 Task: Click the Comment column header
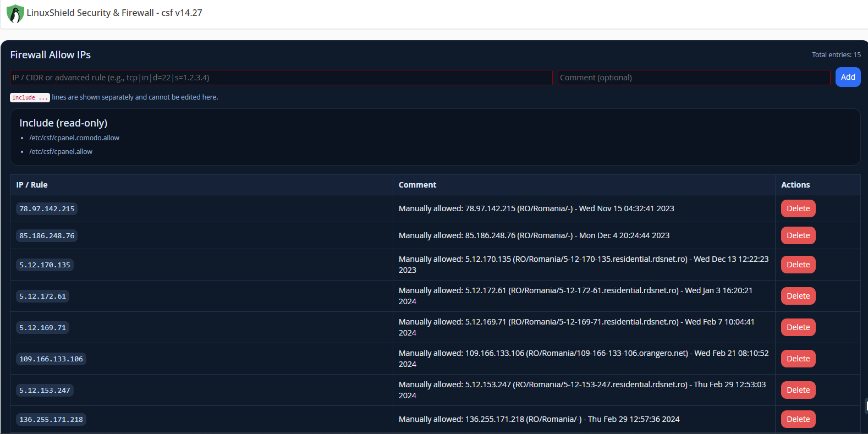417,185
